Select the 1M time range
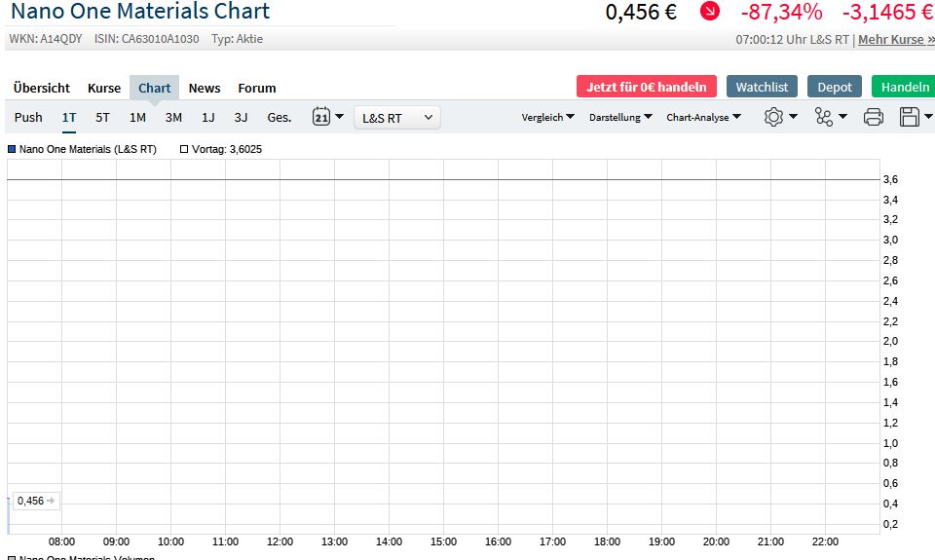The height and width of the screenshot is (560, 935). (x=137, y=117)
